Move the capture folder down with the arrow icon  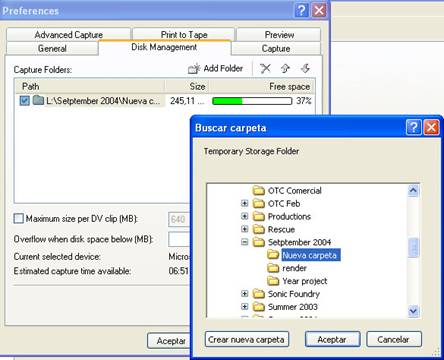tap(305, 69)
